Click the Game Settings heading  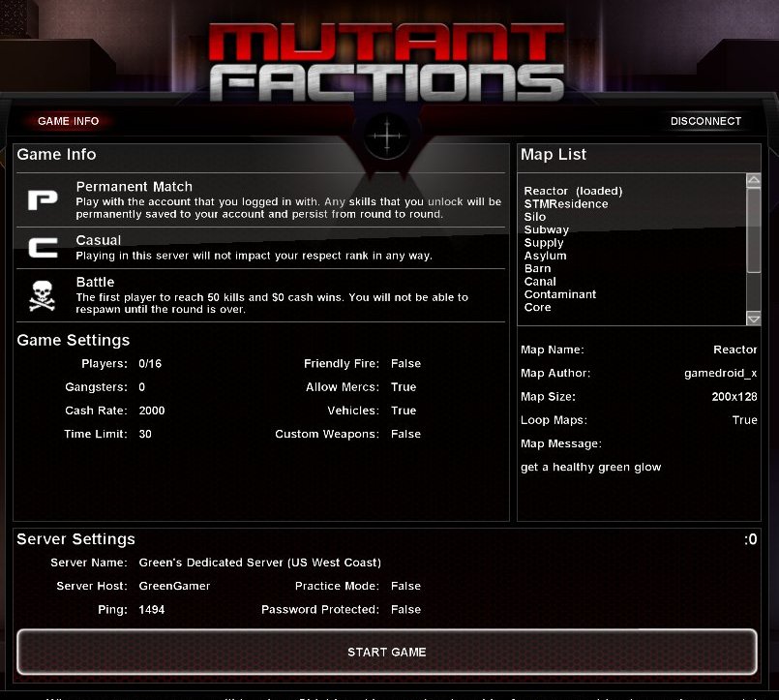tap(73, 340)
